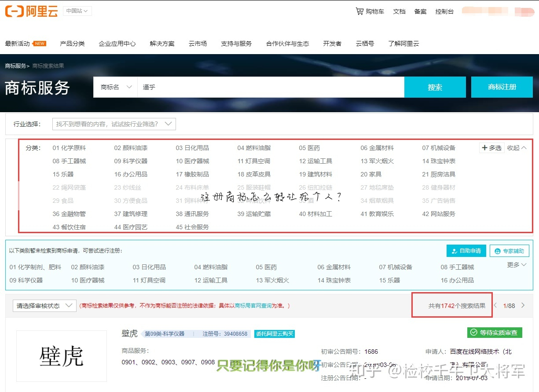Image resolution: width=539 pixels, height=392 pixels.
Task: Open the 商标名 search type dropdown
Action: (115, 87)
